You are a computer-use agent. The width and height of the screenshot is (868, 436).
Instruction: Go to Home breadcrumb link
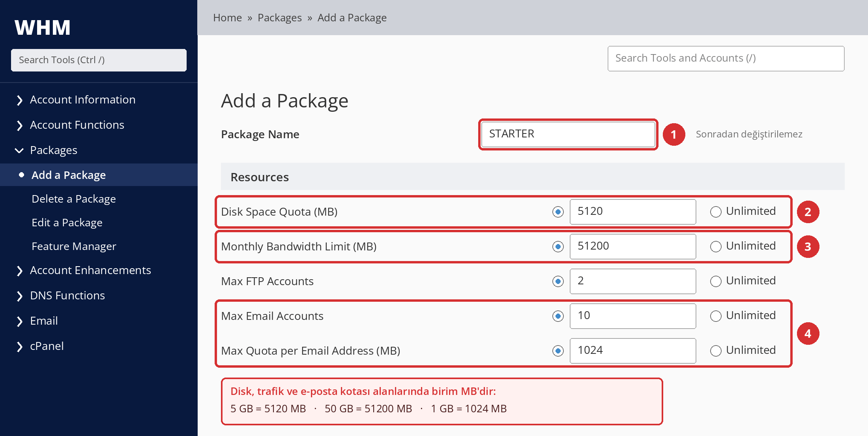(227, 18)
